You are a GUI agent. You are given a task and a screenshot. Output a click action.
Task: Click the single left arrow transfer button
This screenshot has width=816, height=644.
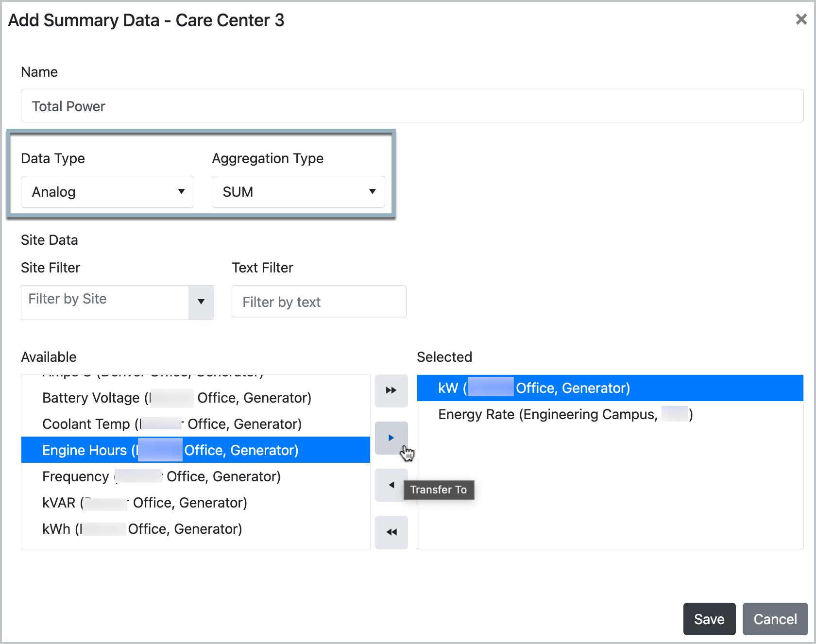click(391, 485)
